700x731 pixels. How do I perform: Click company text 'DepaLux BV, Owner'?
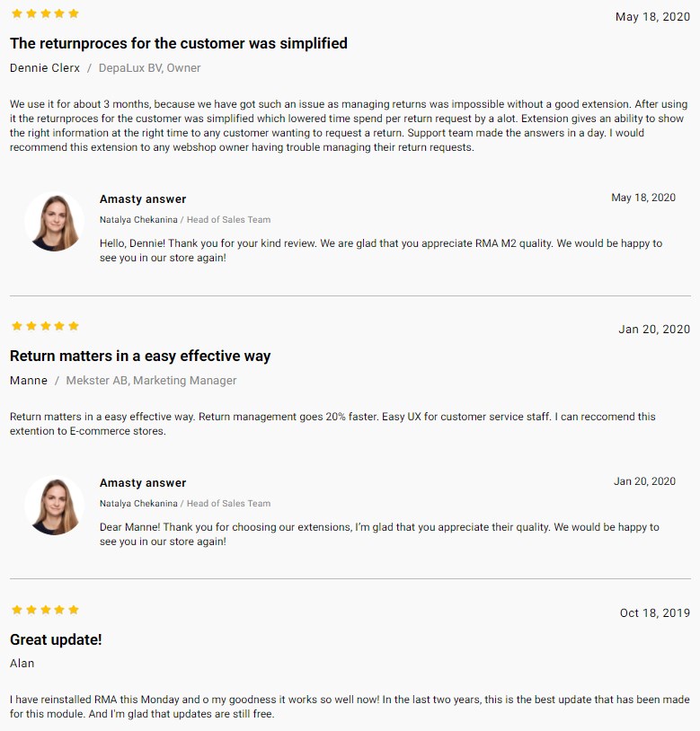150,68
